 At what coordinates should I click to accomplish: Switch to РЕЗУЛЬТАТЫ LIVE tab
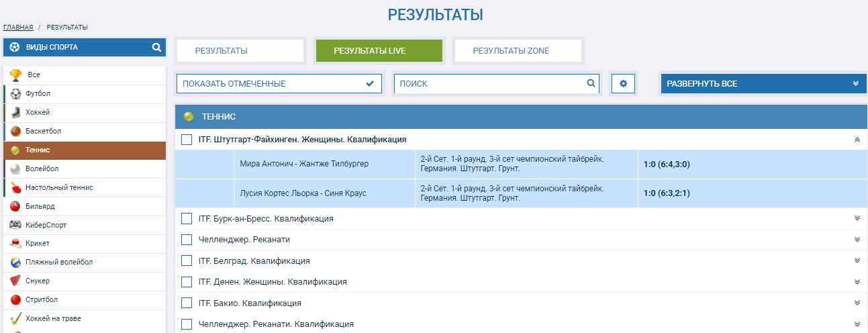pyautogui.click(x=379, y=50)
